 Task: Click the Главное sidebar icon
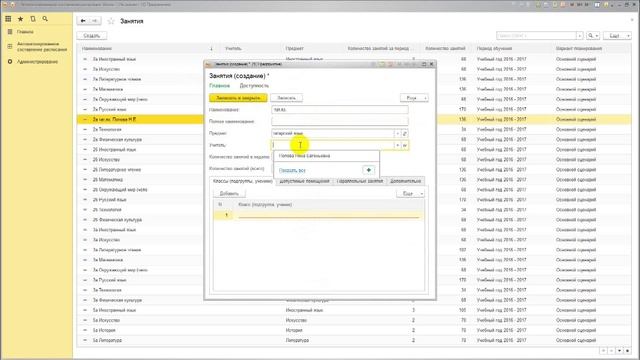click(10, 32)
